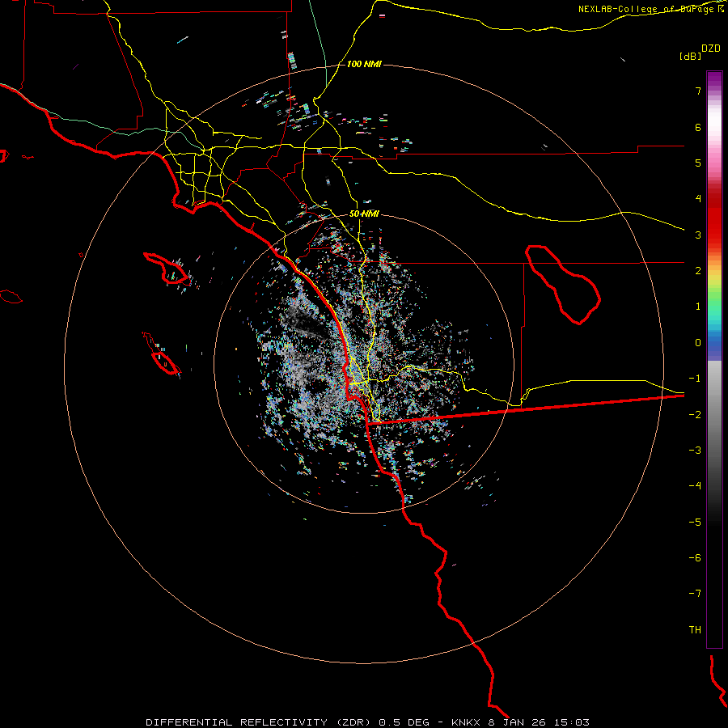This screenshot has width=728, height=728.
Task: Click the -1 value on the color scale
Action: coord(695,379)
